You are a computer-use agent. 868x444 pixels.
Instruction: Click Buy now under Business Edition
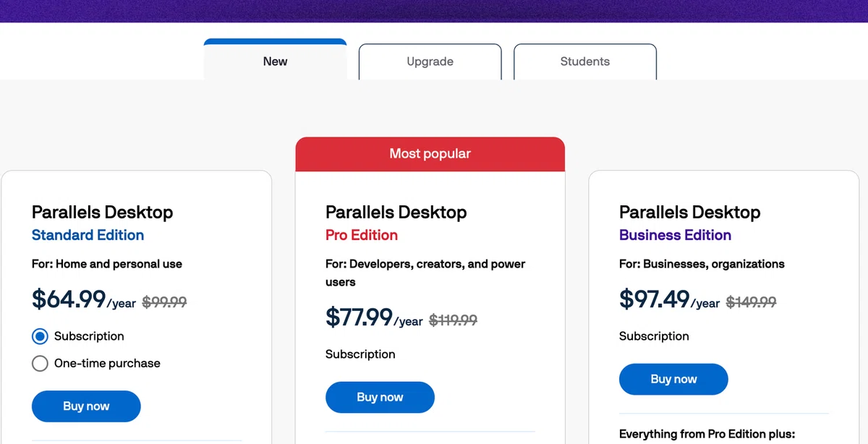(x=673, y=379)
